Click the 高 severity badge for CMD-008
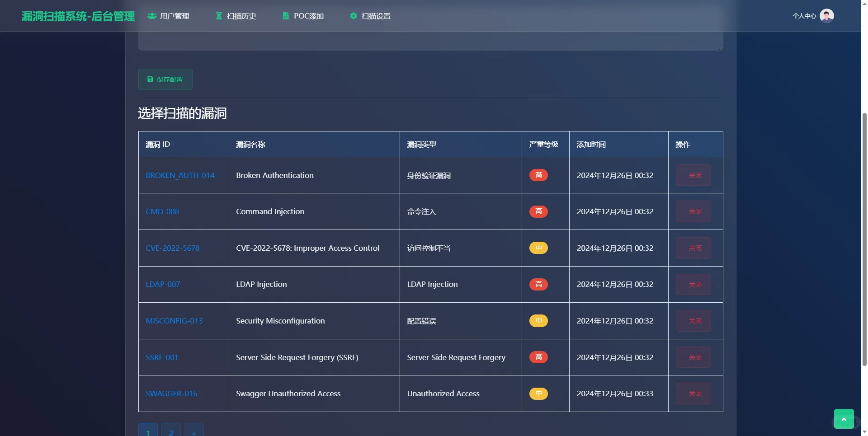The width and height of the screenshot is (868, 436). coord(538,211)
